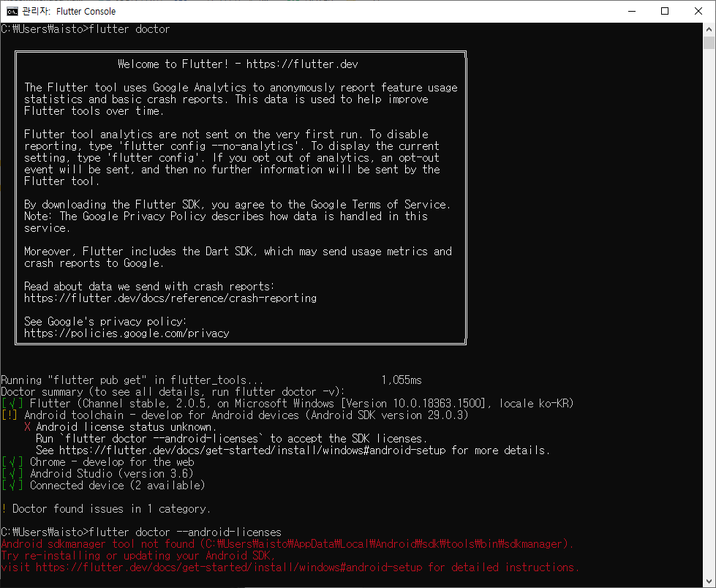Click 'Android Studio (version 3.6)' text
The width and height of the screenshot is (716, 588).
click(112, 473)
